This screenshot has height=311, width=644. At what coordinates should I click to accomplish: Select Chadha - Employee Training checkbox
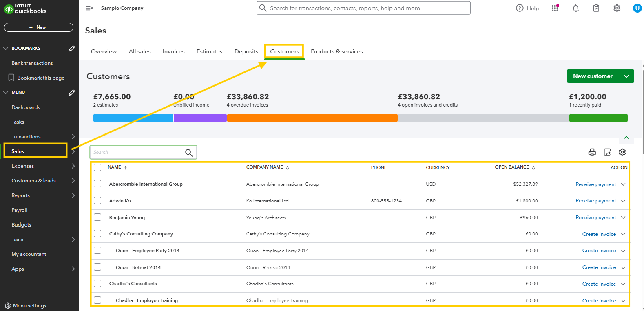coord(97,300)
